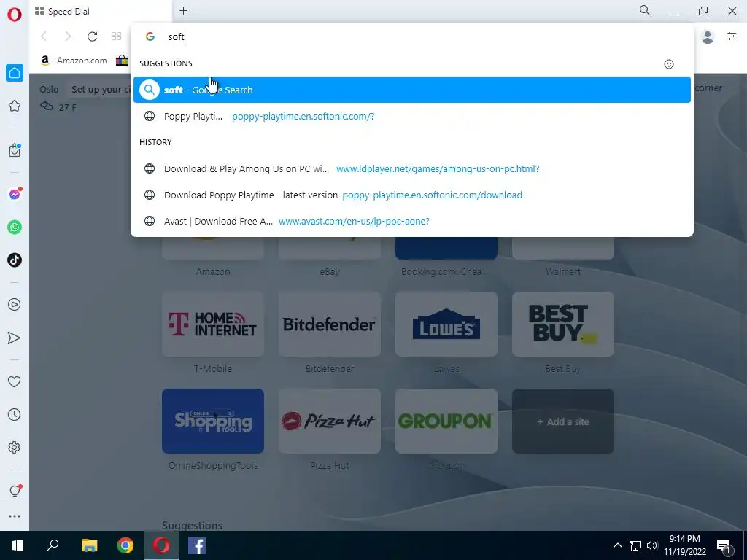Launch Google Chrome from the taskbar
747x560 pixels.
[125, 545]
